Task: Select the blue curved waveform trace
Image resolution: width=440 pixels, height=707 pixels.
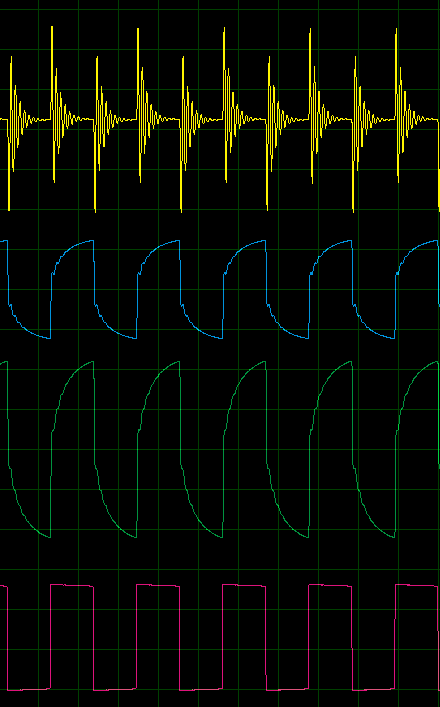Action: coord(220,289)
